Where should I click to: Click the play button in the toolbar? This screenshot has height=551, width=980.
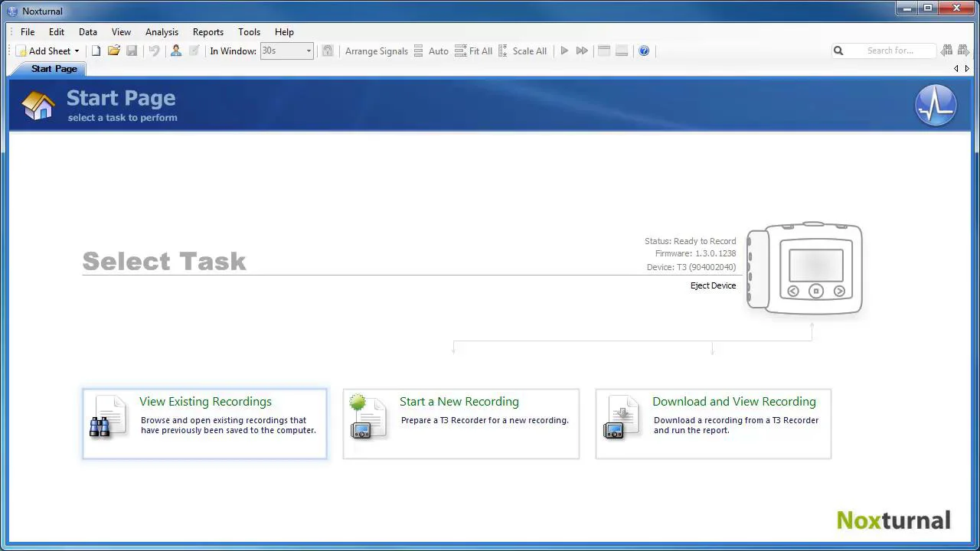[x=564, y=51]
